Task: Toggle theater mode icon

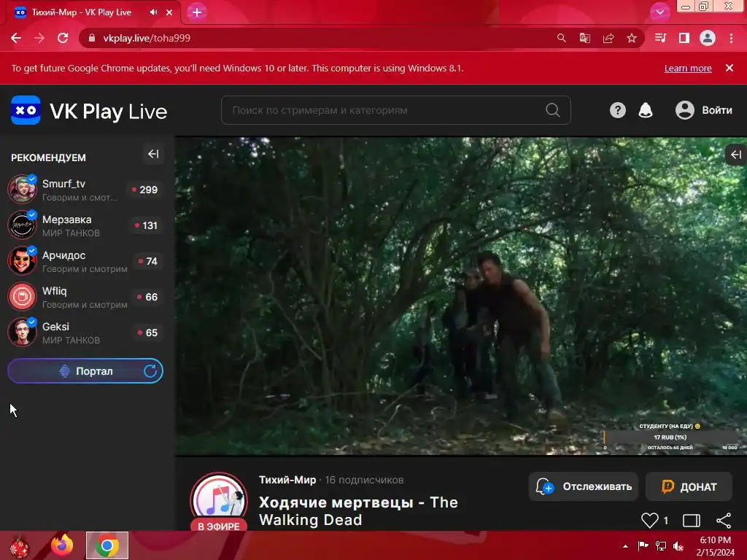Action: [x=692, y=521]
